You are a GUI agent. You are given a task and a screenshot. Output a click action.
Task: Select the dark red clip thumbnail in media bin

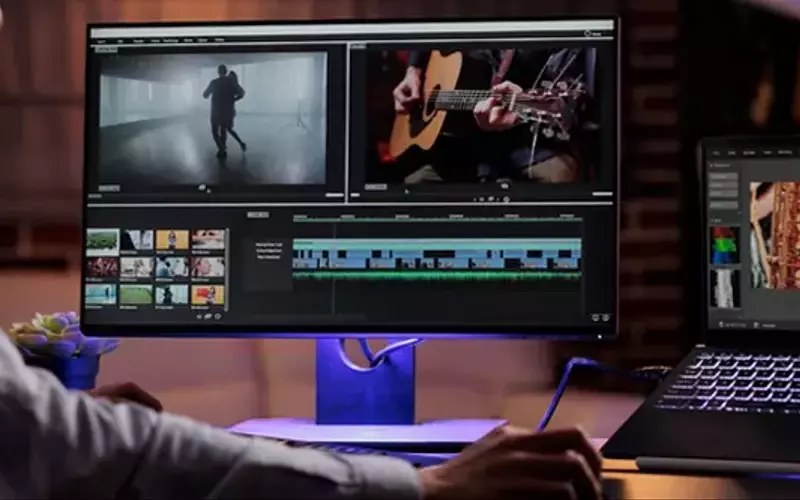pyautogui.click(x=102, y=267)
